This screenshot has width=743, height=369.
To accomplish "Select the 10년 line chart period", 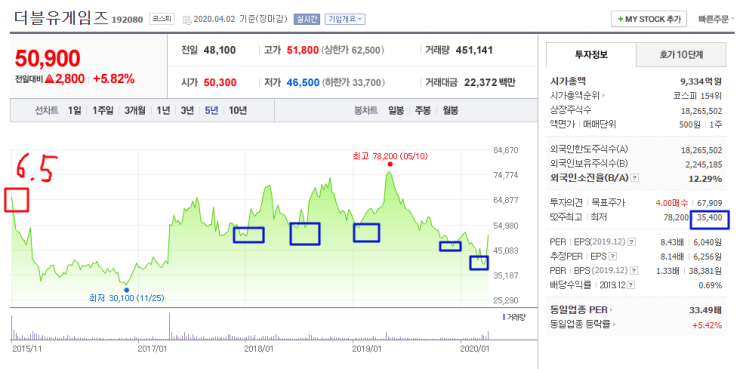I will [238, 111].
